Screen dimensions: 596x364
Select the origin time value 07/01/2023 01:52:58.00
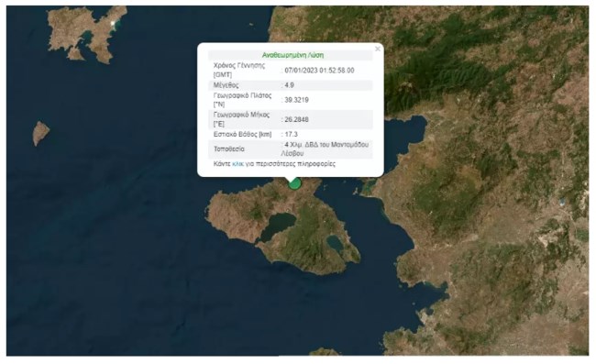319,71
